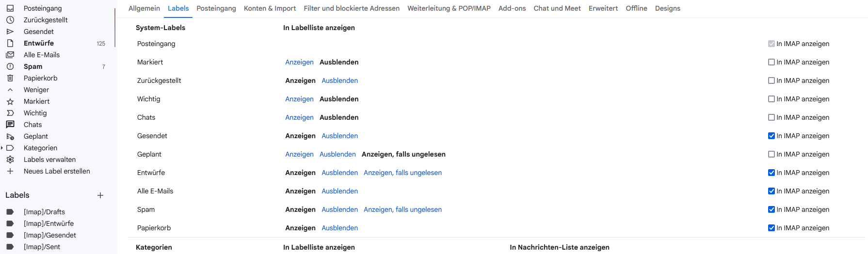The width and height of the screenshot is (868, 254).
Task: Open the Gesendet send arrow icon
Action: [10, 32]
